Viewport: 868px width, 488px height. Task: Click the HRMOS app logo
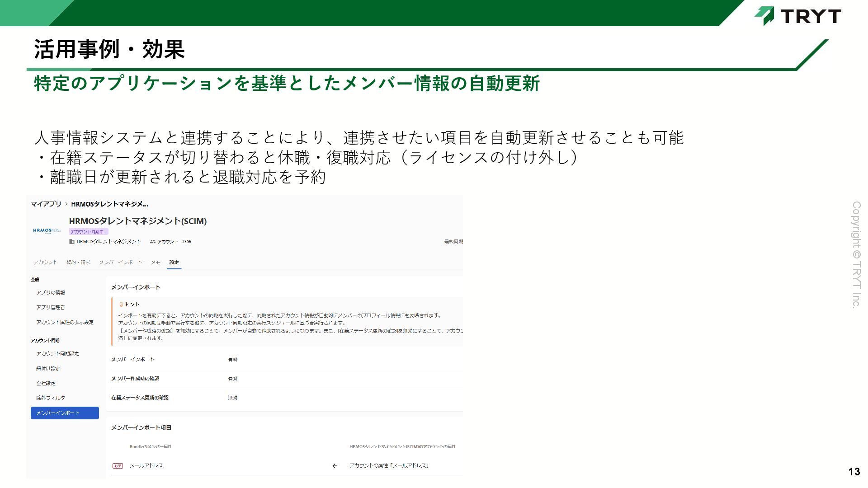pyautogui.click(x=47, y=230)
